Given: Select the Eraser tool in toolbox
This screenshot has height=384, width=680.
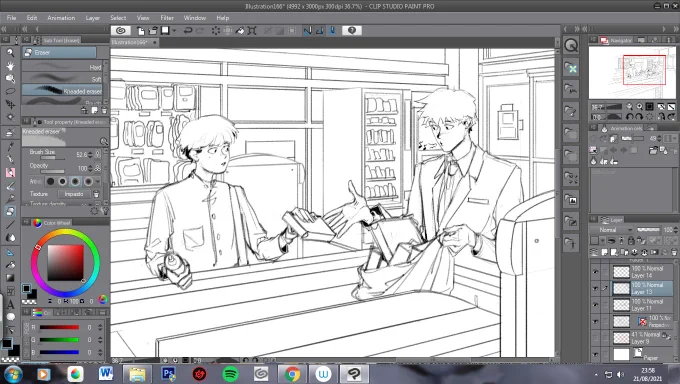Looking at the screenshot, I should 10,211.
